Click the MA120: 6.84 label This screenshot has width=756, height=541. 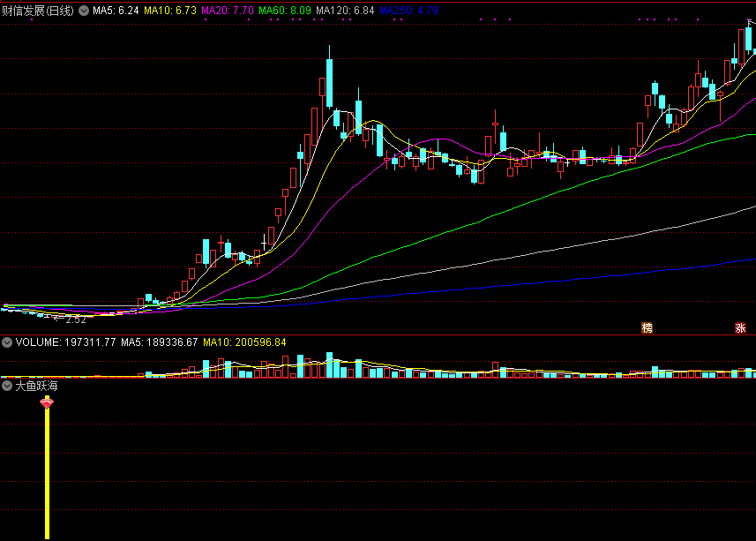pos(345,11)
